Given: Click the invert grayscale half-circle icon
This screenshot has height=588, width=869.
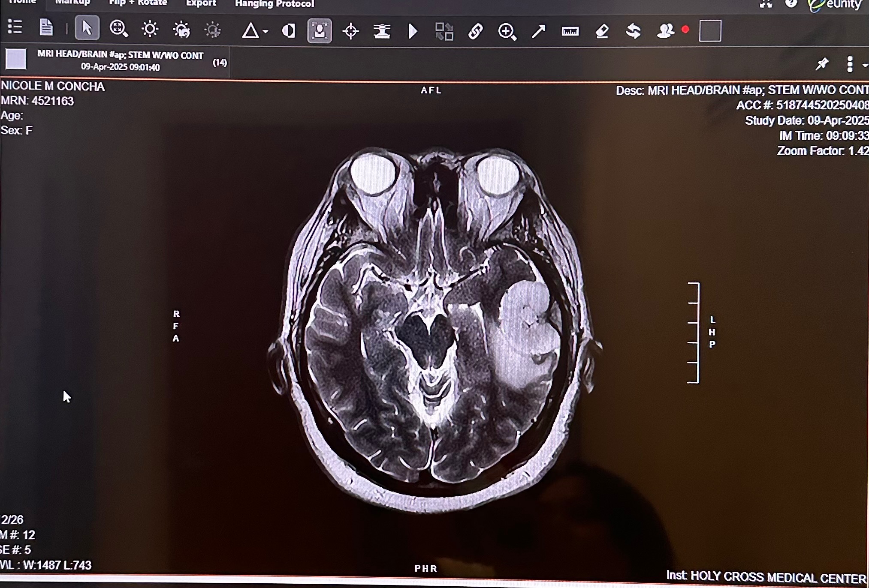Looking at the screenshot, I should pos(289,31).
